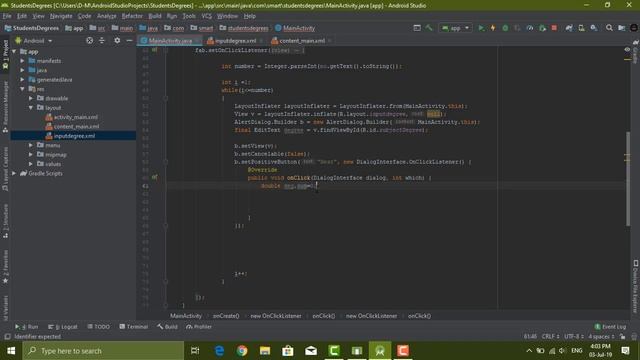Screen dimensions: 640x360
Task: Select content_main.xml in the project tree
Action: pos(76,127)
